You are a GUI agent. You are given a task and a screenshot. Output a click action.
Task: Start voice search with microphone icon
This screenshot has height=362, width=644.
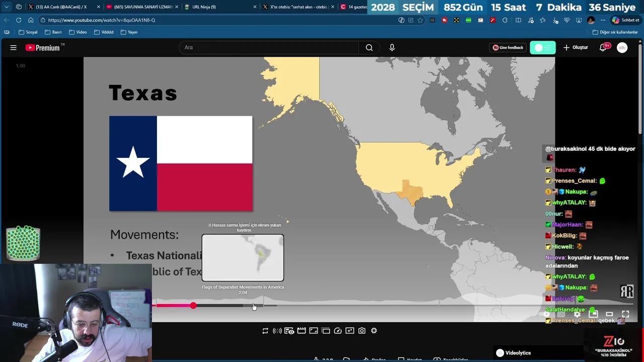[392, 48]
